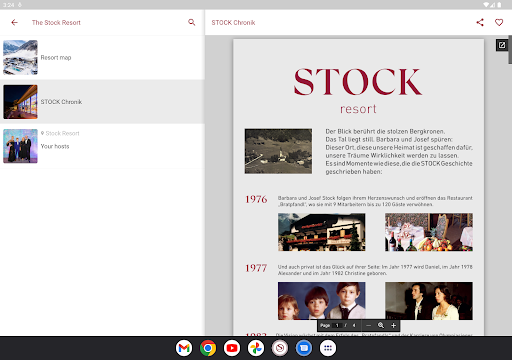Click the 1977 year heading
Image resolution: width=512 pixels, height=360 pixels.
[x=256, y=268]
